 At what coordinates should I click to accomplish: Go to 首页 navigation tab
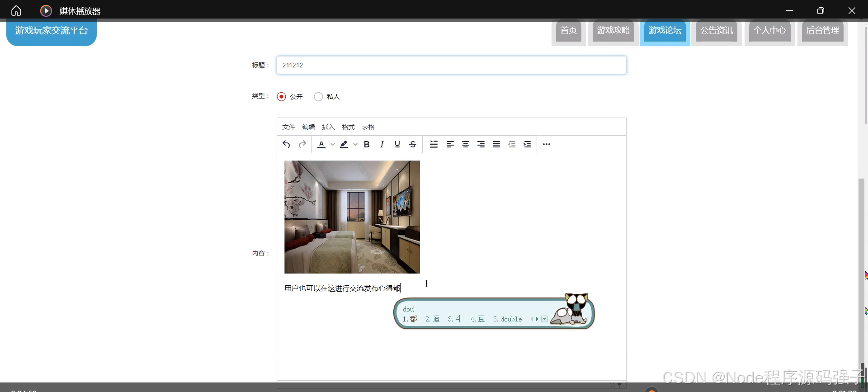pos(569,30)
